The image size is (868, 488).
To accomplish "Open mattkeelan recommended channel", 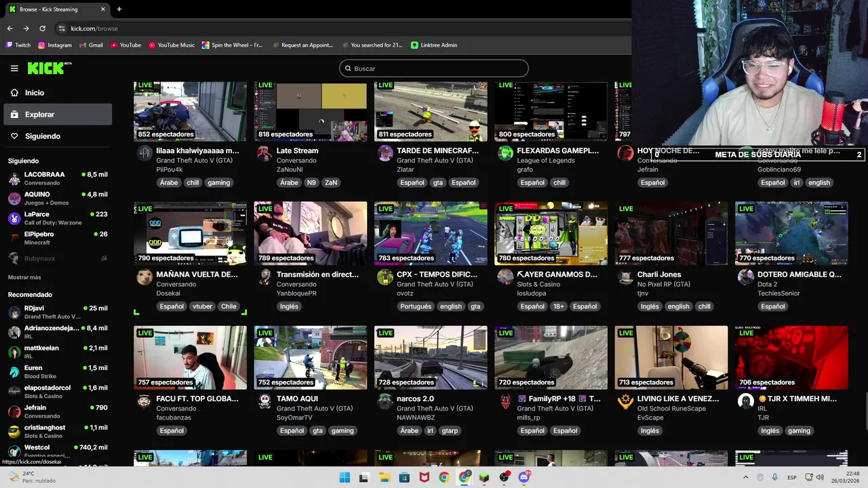I will 58,352.
